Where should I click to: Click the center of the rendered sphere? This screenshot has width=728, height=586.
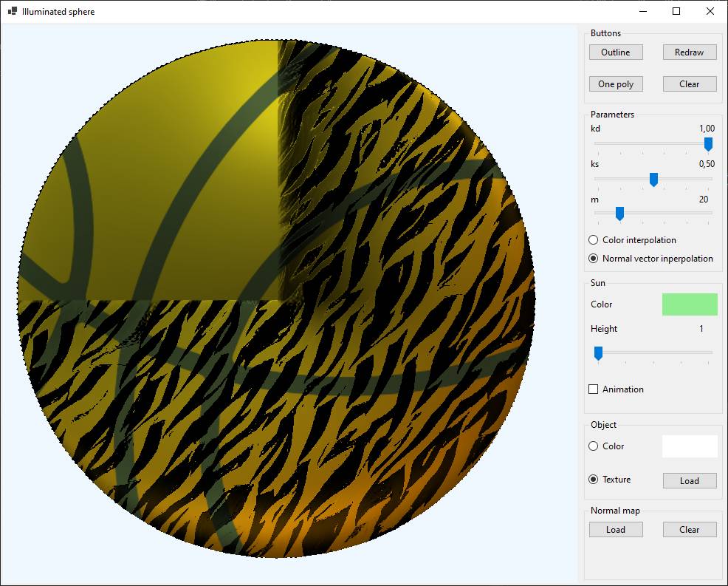coord(276,299)
